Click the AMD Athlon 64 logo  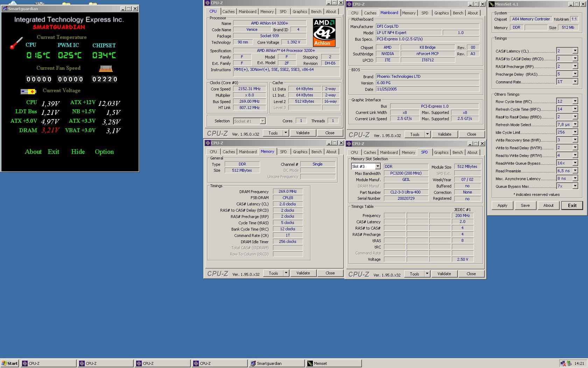pyautogui.click(x=324, y=33)
